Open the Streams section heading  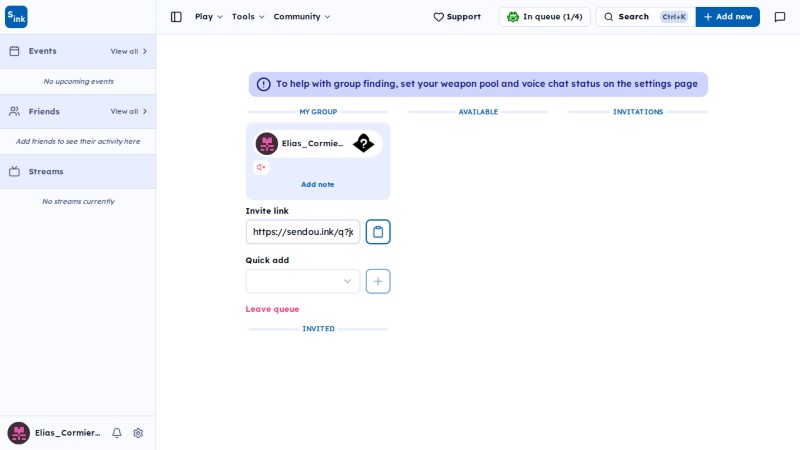(x=46, y=171)
